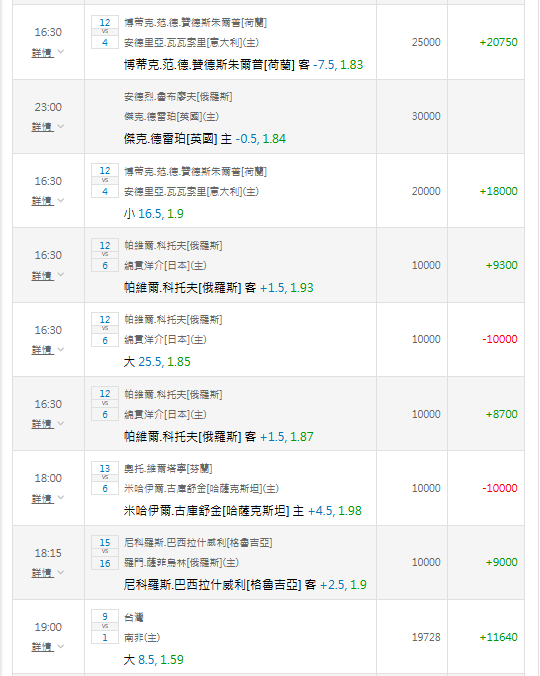This screenshot has width=540, height=676.
Task: Select the 傑克.德雷珀 主 -0.5, 1.84 bet line
Action: 205,139
